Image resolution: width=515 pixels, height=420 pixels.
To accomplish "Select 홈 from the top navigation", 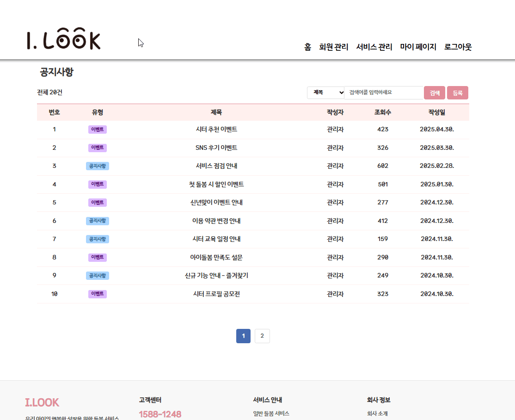I will click(307, 47).
